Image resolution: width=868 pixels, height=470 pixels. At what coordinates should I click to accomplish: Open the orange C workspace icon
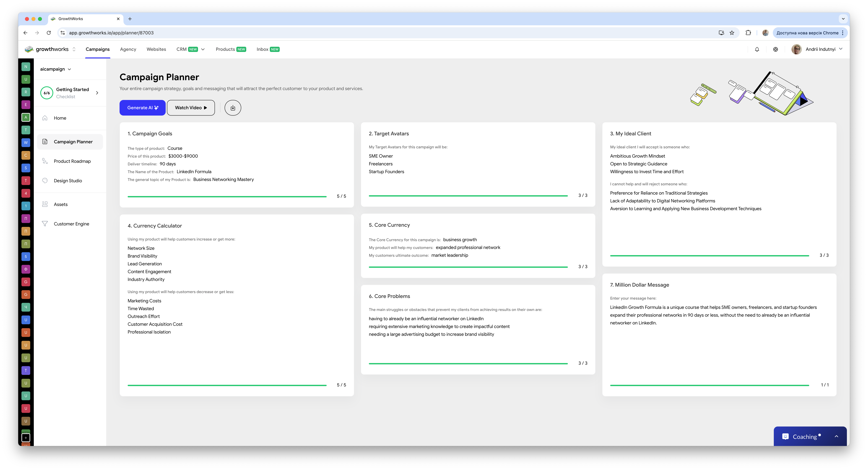[x=26, y=155]
